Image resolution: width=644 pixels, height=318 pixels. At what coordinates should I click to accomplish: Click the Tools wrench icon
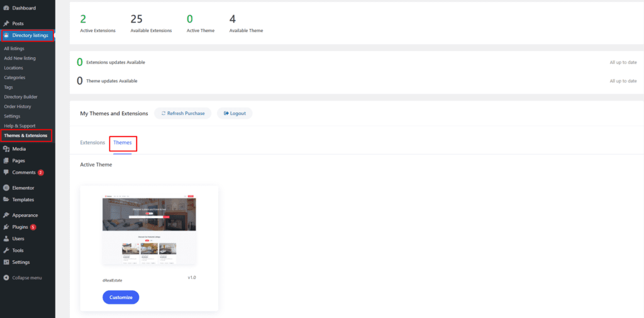(x=6, y=250)
